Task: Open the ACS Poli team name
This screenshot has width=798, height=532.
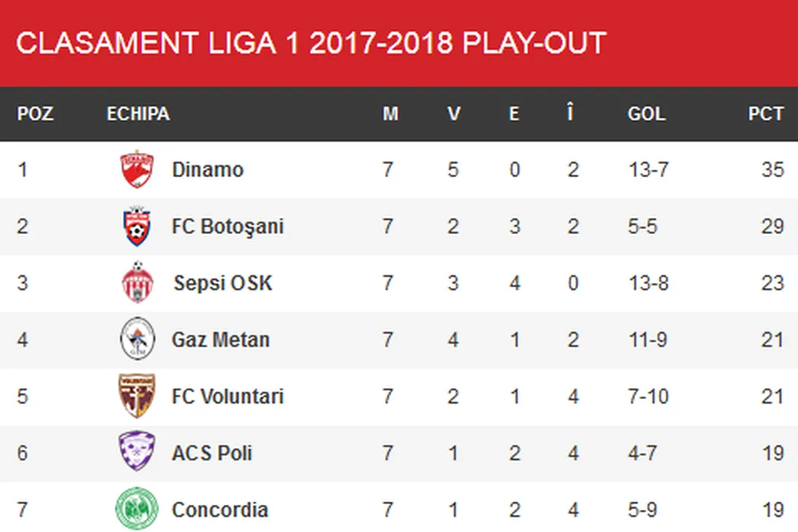Action: pyautogui.click(x=212, y=453)
